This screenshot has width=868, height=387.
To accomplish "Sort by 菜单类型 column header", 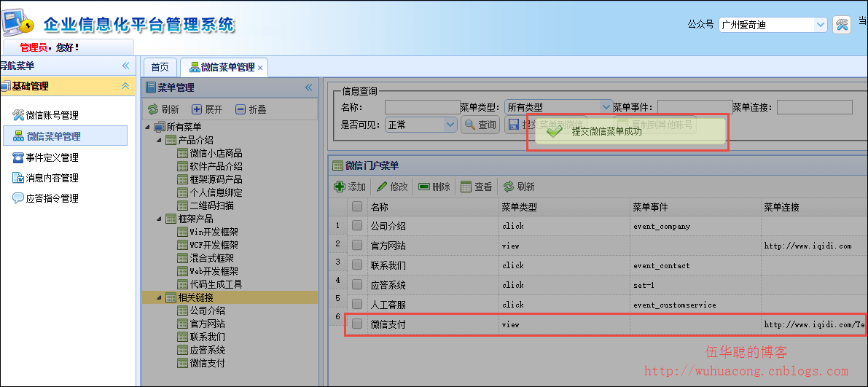I will point(563,206).
